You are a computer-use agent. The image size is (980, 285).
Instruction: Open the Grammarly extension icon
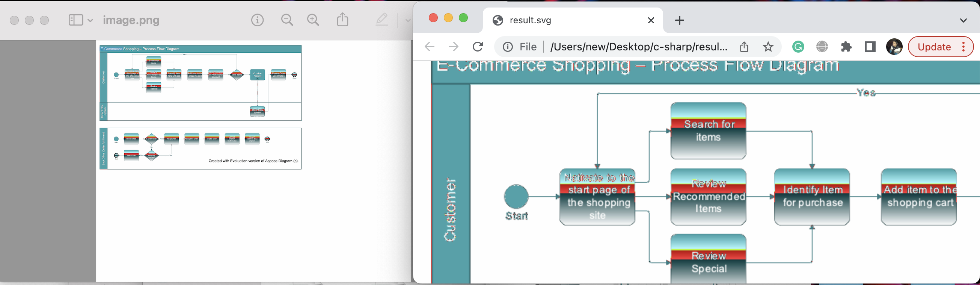point(798,47)
